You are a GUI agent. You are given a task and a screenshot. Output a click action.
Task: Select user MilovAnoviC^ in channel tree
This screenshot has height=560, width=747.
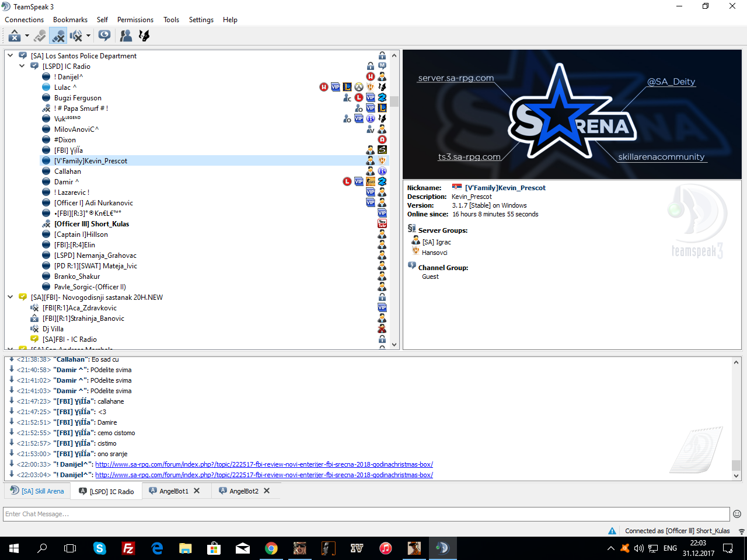(76, 129)
